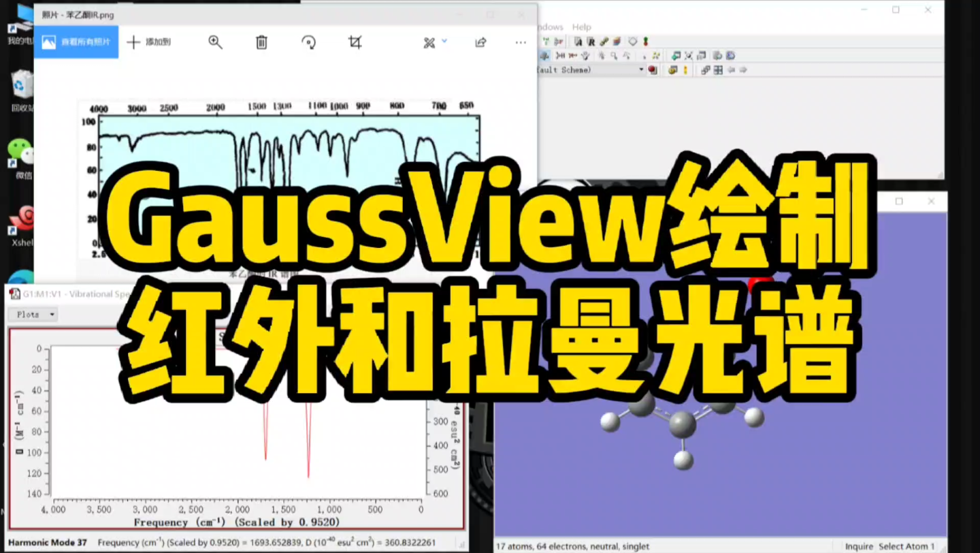Open the 微信 WeChat desktop icon
This screenshot has width=980, height=553.
click(22, 159)
